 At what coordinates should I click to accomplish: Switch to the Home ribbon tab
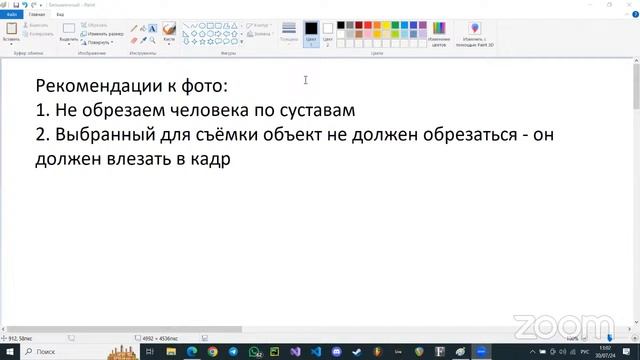tap(37, 14)
